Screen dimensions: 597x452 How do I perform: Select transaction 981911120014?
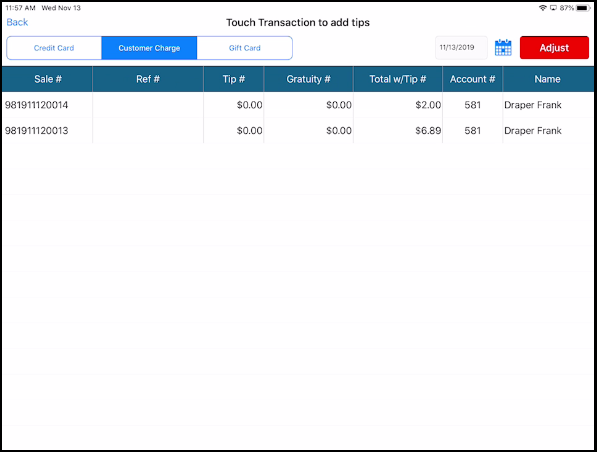298,105
